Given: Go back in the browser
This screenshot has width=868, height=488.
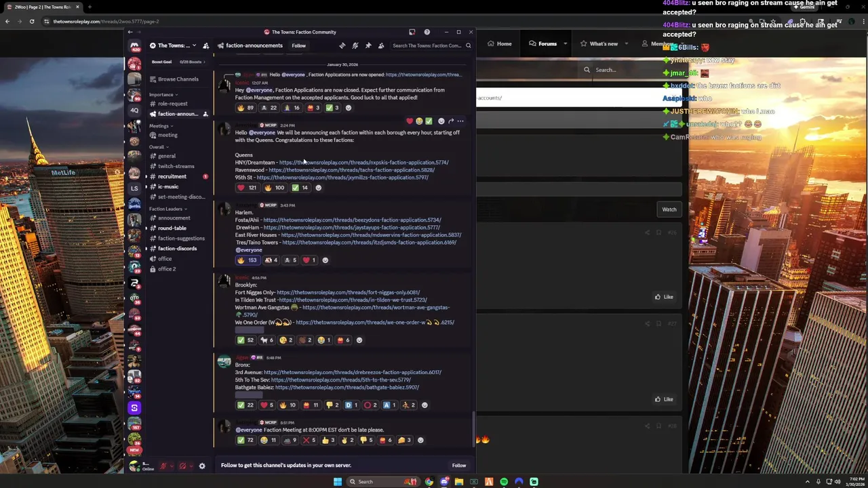Looking at the screenshot, I should pos(7,21).
